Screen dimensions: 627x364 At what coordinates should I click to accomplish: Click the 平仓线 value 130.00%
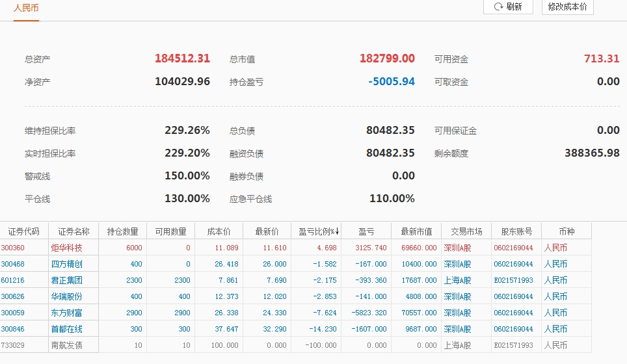point(187,199)
